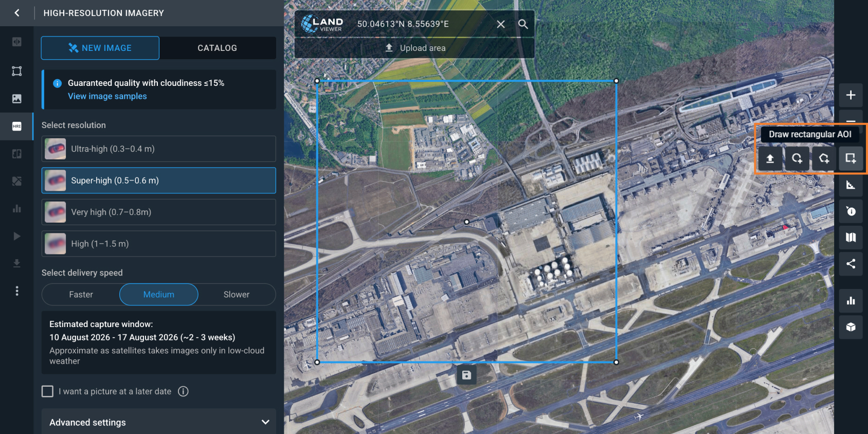Click the Land Viewer logo
868x434 pixels.
[x=322, y=24]
